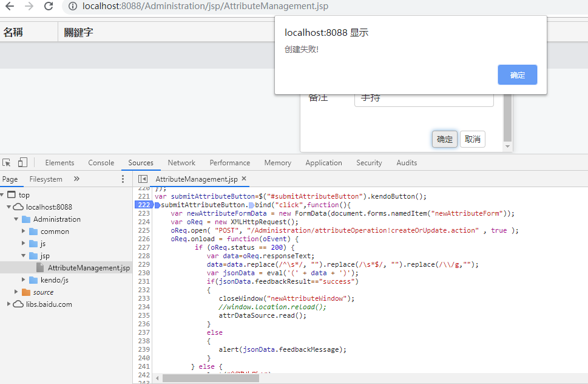Collapse the localhost:8088 tree node
588x384 pixels.
coord(8,207)
